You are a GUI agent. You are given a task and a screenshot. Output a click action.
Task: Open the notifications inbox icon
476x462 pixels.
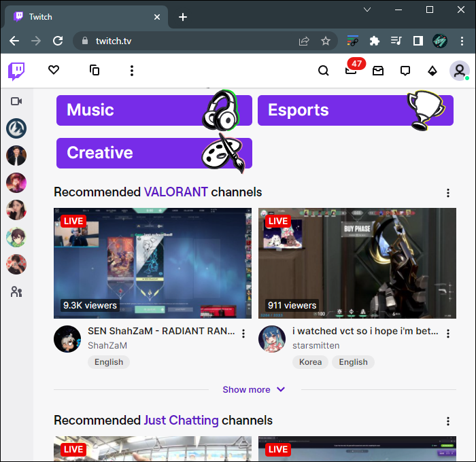pyautogui.click(x=378, y=71)
